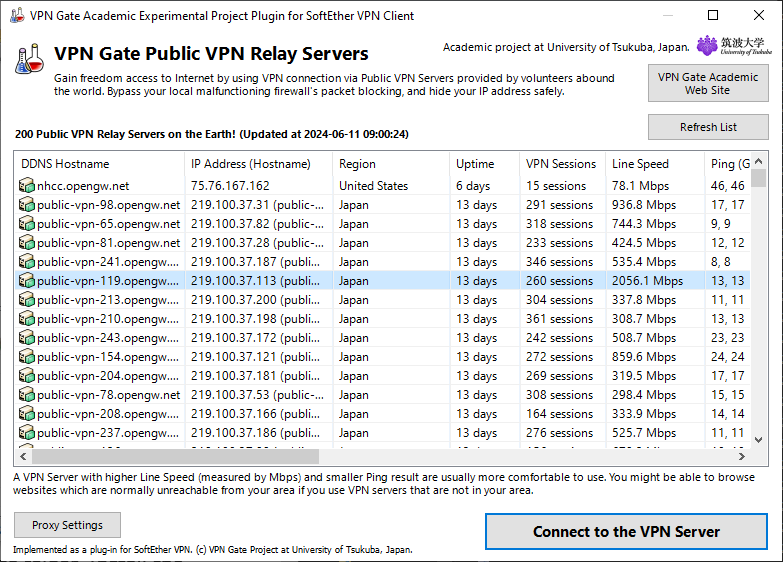
Task: Click server icon for public-vpn-119 row
Action: (x=26, y=281)
